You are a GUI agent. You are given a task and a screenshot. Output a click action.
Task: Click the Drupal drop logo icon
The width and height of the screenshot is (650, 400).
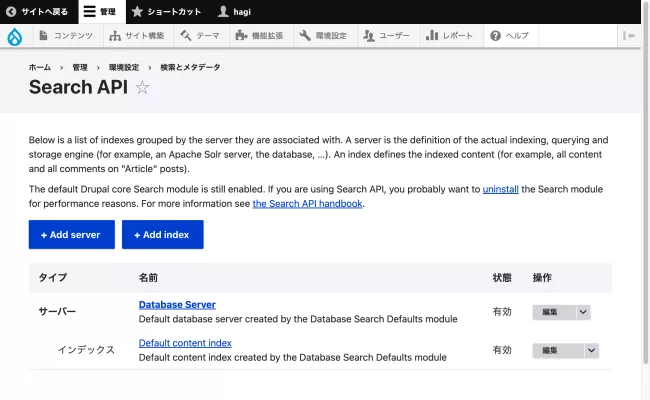pos(15,36)
